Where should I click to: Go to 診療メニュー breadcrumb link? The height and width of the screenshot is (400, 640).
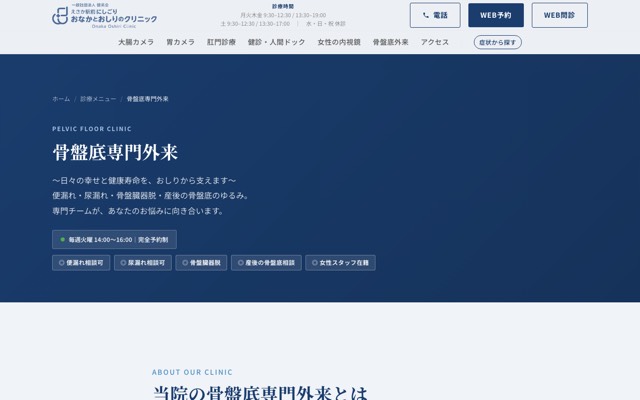click(98, 99)
